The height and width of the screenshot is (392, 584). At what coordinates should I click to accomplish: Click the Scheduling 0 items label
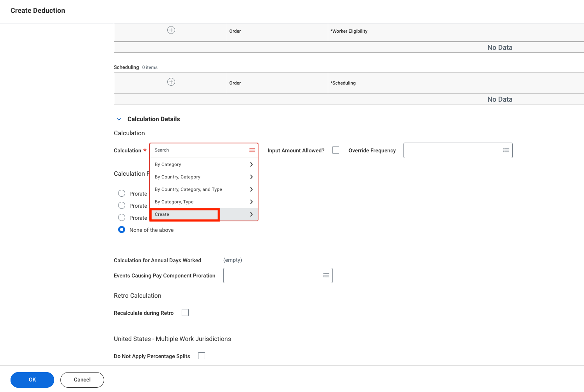tap(136, 67)
